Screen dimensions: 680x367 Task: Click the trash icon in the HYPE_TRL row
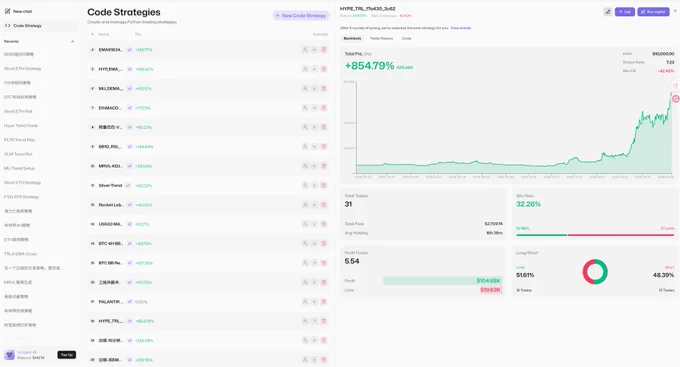[x=324, y=321]
